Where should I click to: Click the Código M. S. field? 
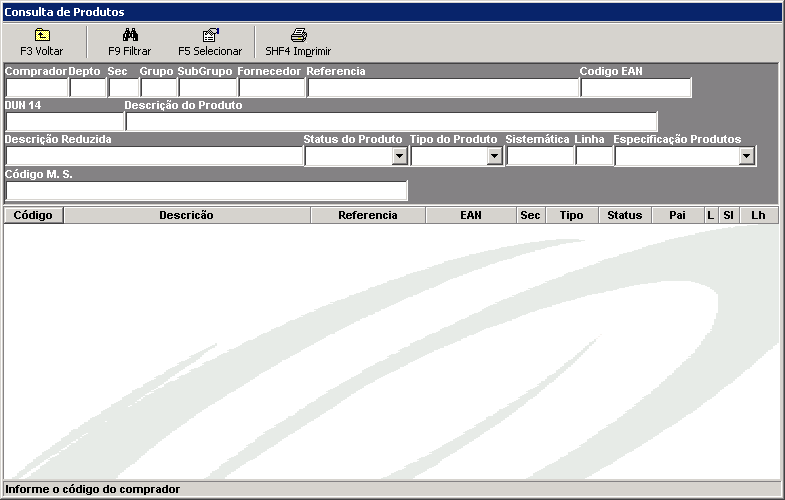pos(207,191)
